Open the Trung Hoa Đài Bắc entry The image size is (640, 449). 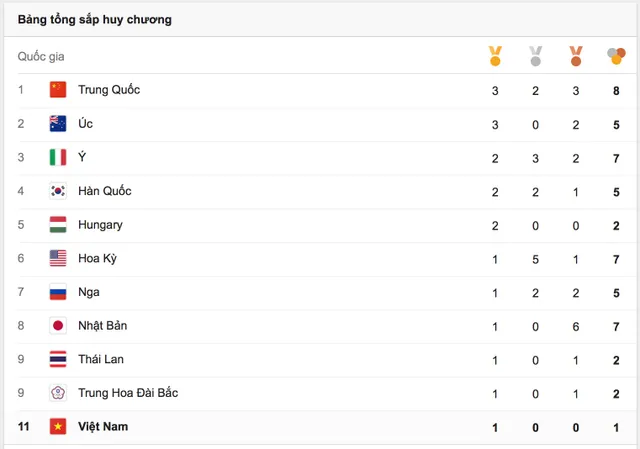coord(128,393)
